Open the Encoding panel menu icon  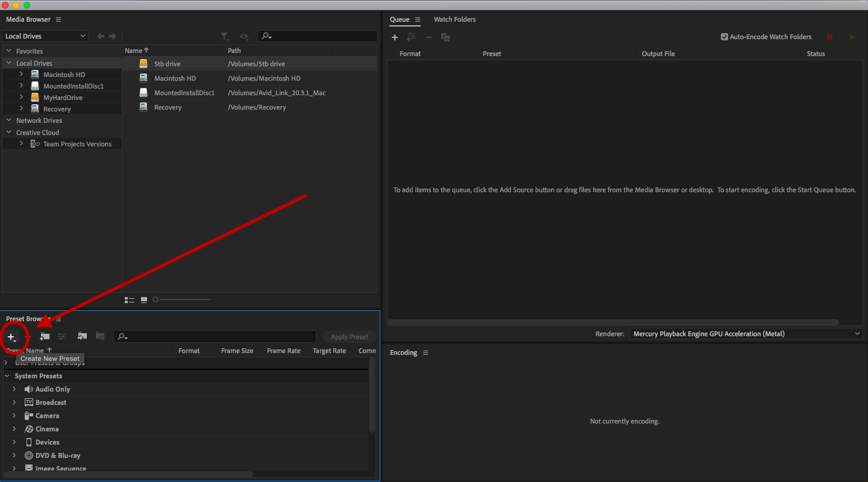pos(426,352)
